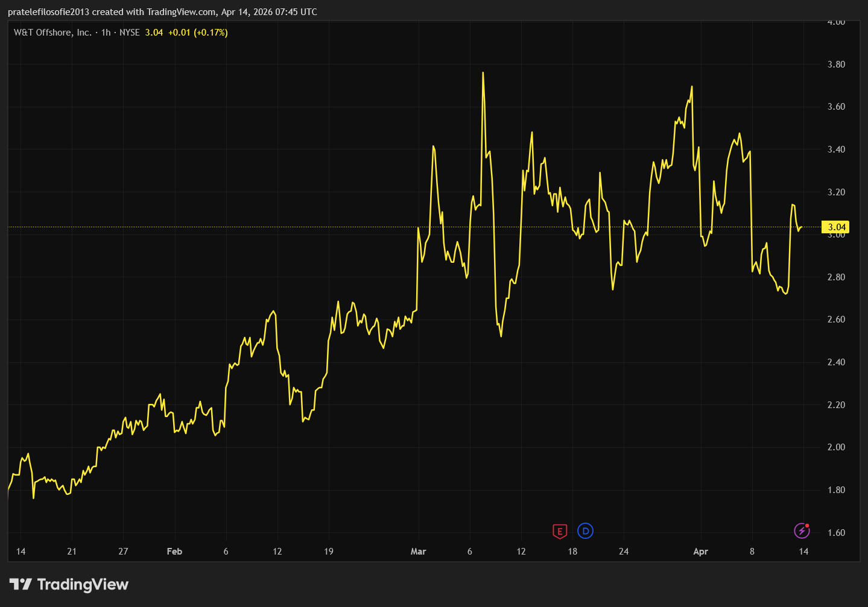Click the 24 date on time axis
The width and height of the screenshot is (868, 607).
click(624, 552)
